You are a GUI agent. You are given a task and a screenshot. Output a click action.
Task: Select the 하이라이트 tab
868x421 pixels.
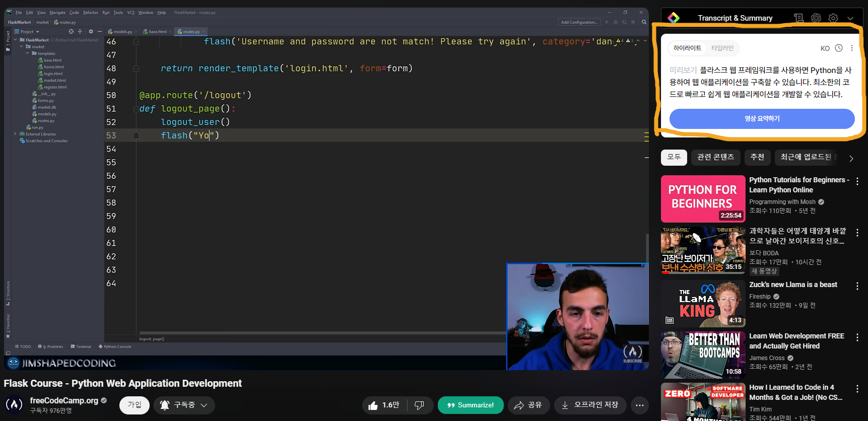[687, 48]
